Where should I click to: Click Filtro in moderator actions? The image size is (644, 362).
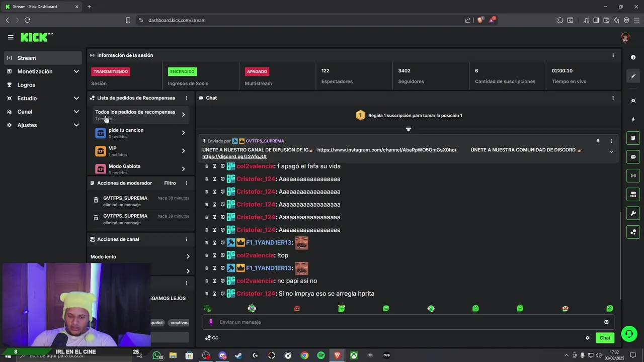tap(170, 183)
